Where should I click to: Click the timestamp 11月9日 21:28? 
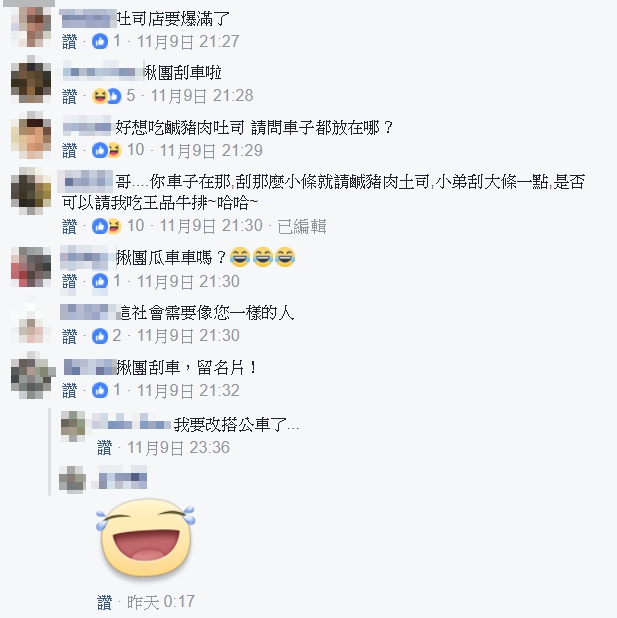pyautogui.click(x=202, y=96)
